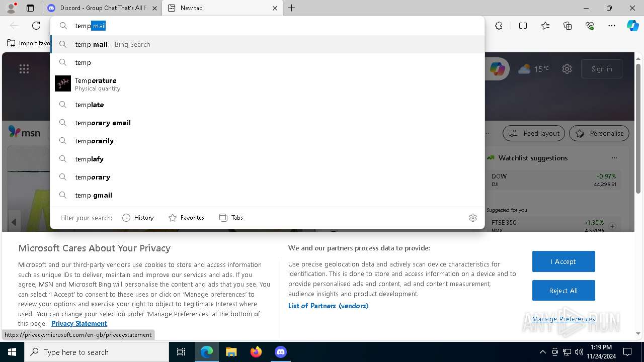The height and width of the screenshot is (362, 644).
Task: Click the Copilot icon on page
Action: coord(498,69)
